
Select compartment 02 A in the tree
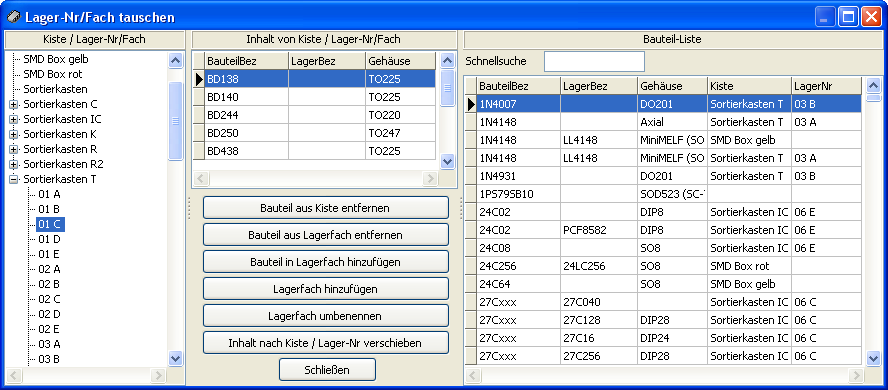[x=49, y=269]
